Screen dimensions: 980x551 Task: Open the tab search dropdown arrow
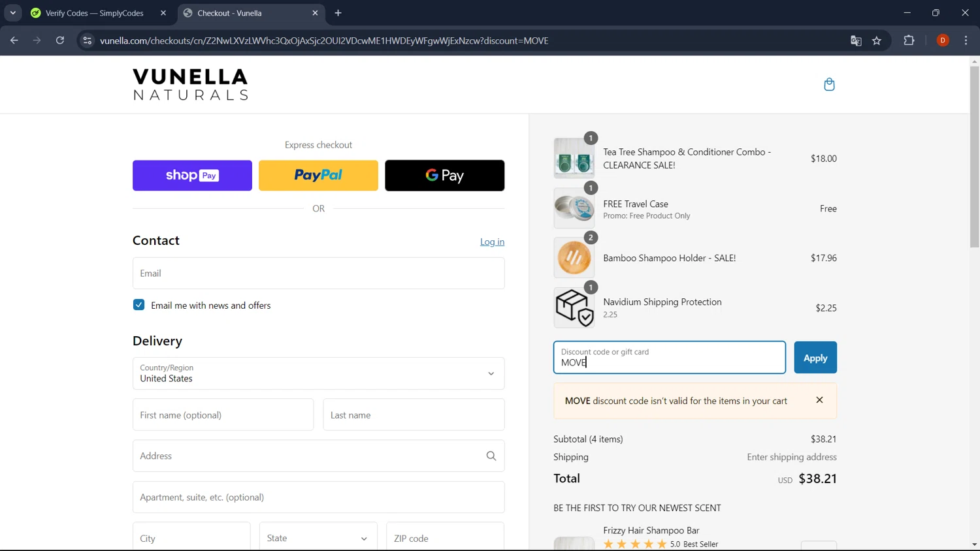pos(12,13)
